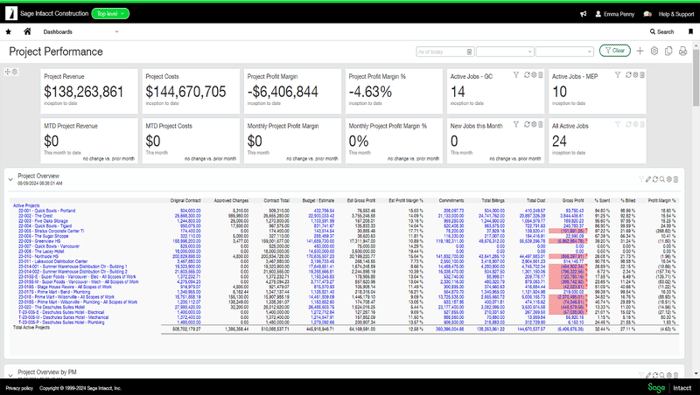Screen dimensions: 700x395
Task: Open the dashboard settings hexagon gear
Action: tap(654, 51)
